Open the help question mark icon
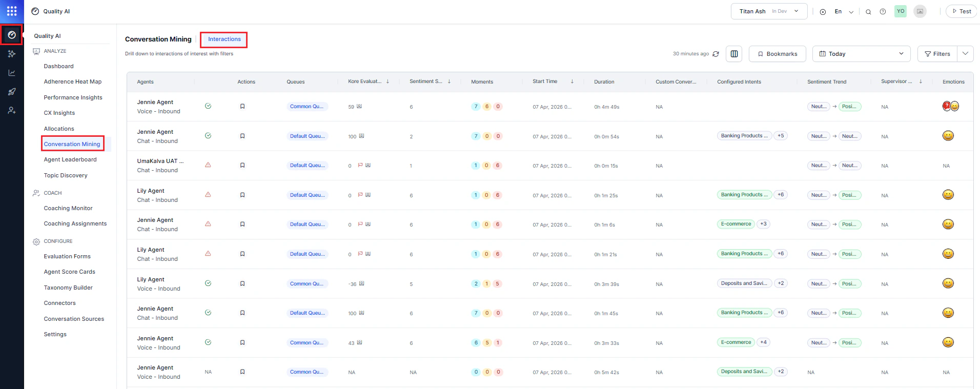Image resolution: width=980 pixels, height=389 pixels. [883, 11]
